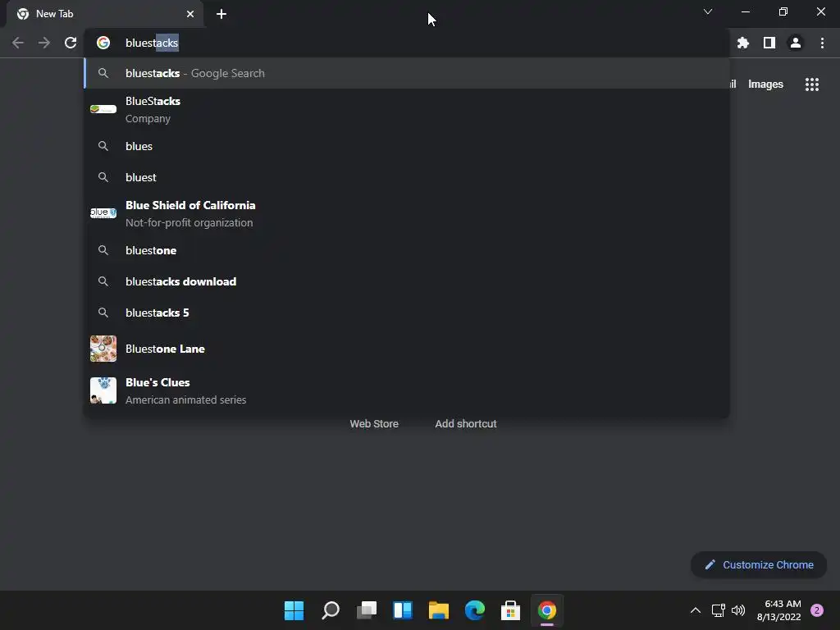This screenshot has width=840, height=630.
Task: Select the "bluestone" search suggestion
Action: coord(407,250)
